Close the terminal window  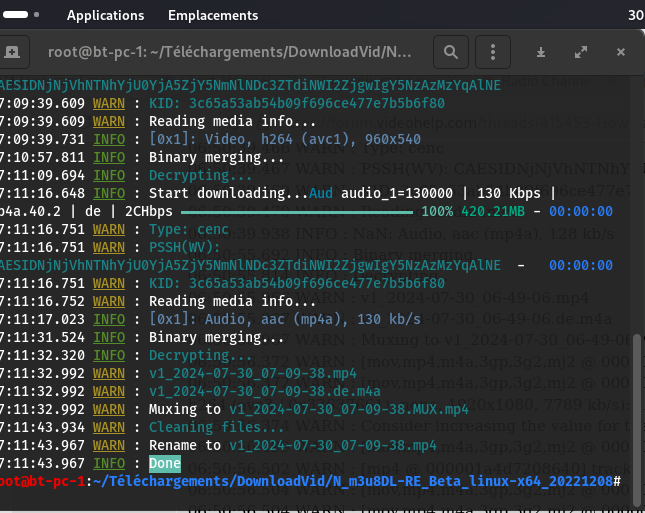tap(621, 52)
